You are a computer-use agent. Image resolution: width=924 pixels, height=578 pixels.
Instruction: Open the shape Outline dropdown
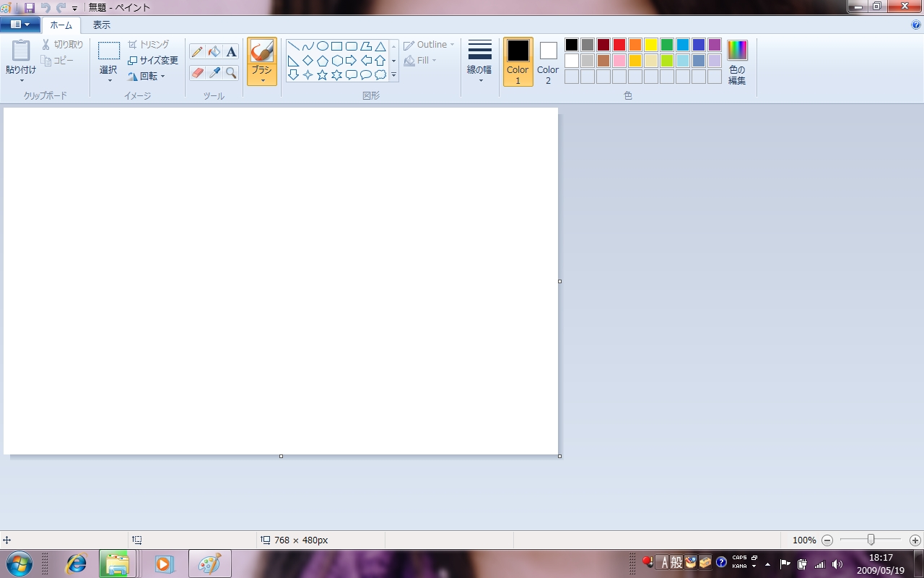click(430, 45)
